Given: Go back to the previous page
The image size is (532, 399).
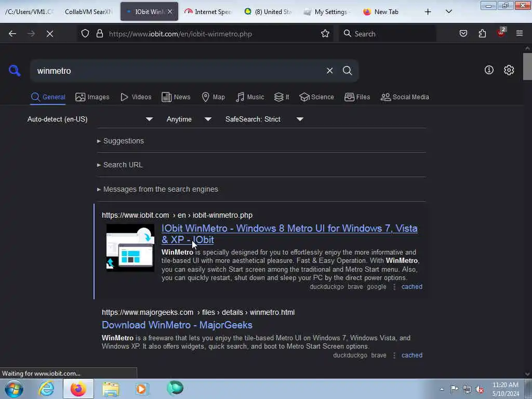Looking at the screenshot, I should coord(12,34).
